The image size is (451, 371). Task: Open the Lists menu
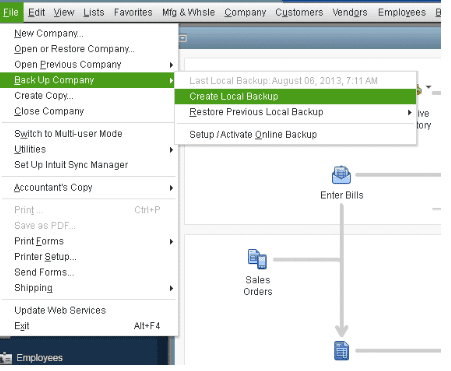[94, 12]
